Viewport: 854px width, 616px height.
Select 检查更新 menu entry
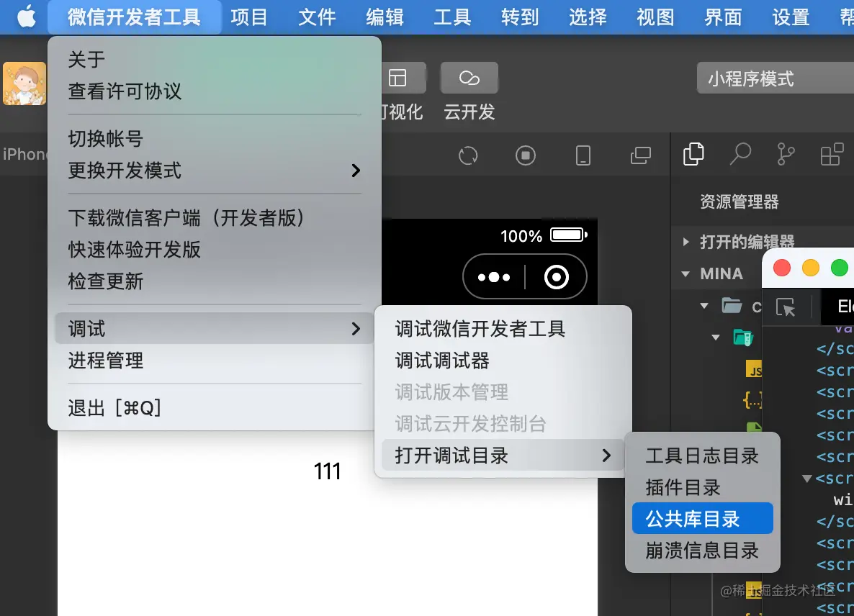[215, 281]
